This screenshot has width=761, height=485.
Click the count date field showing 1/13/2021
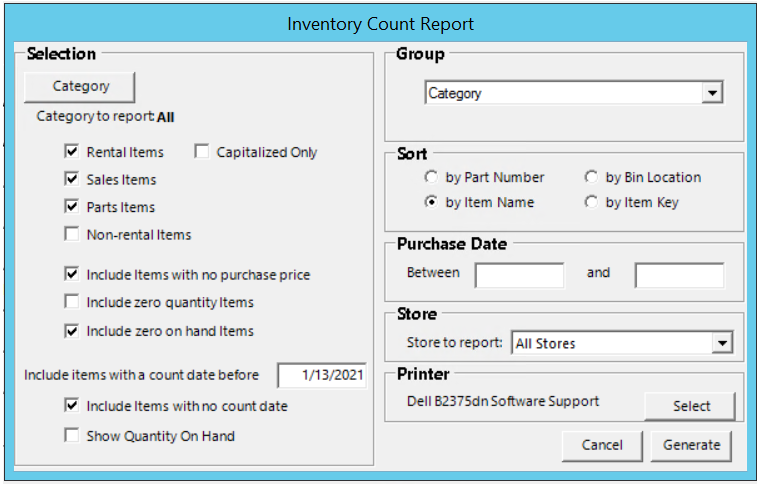tap(322, 376)
